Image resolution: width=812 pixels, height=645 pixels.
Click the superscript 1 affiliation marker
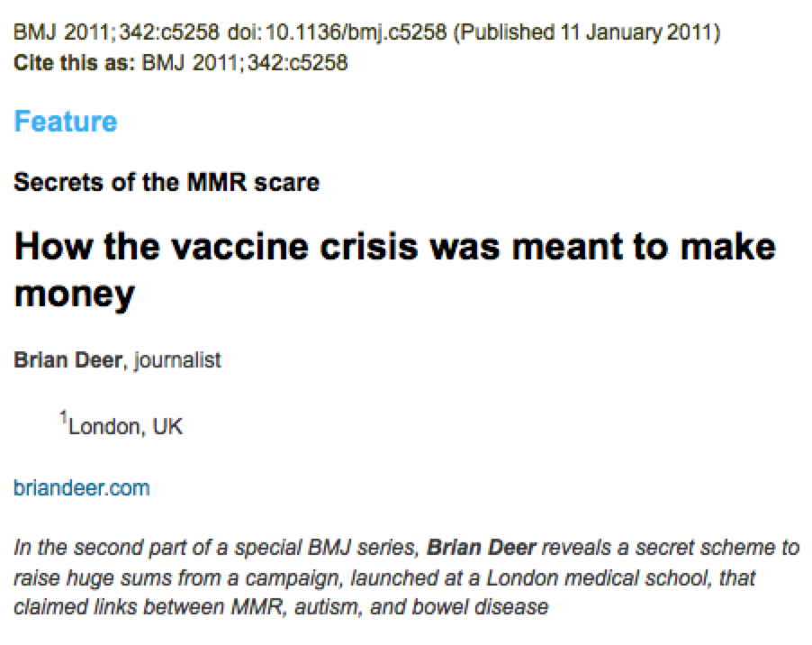tap(64, 418)
